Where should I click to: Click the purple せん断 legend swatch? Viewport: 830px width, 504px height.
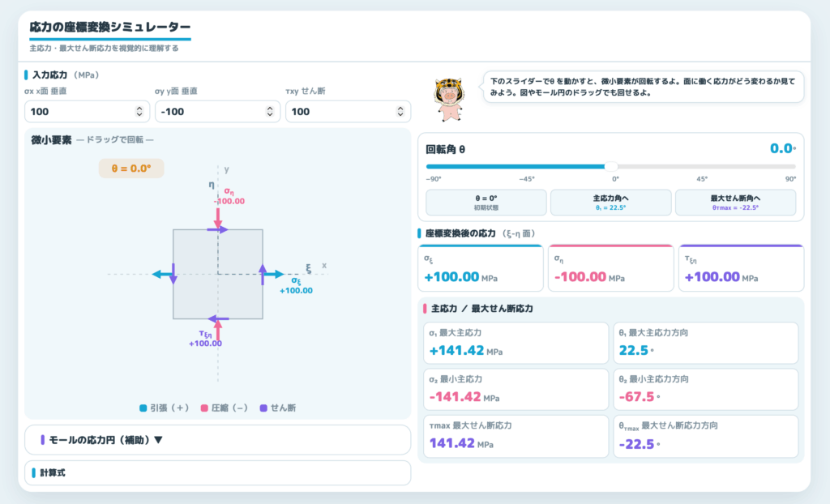coord(263,408)
